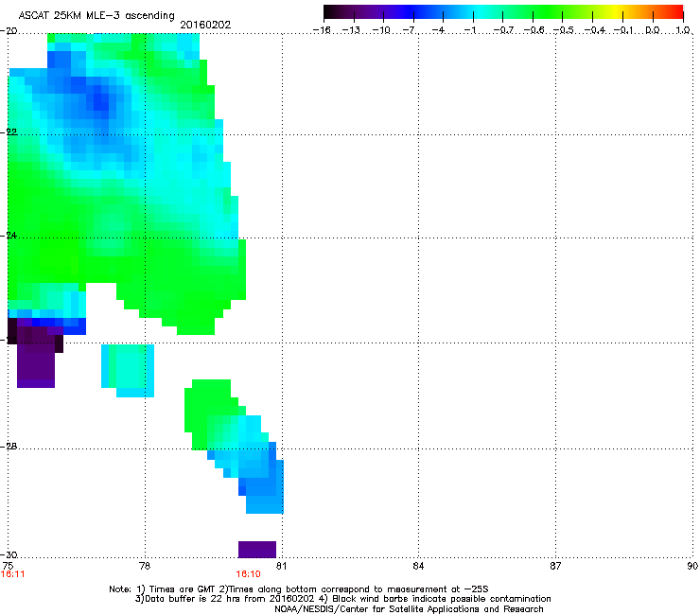Click the longitude label "81"
Image resolution: width=700 pixels, height=615 pixels.
coord(281,566)
